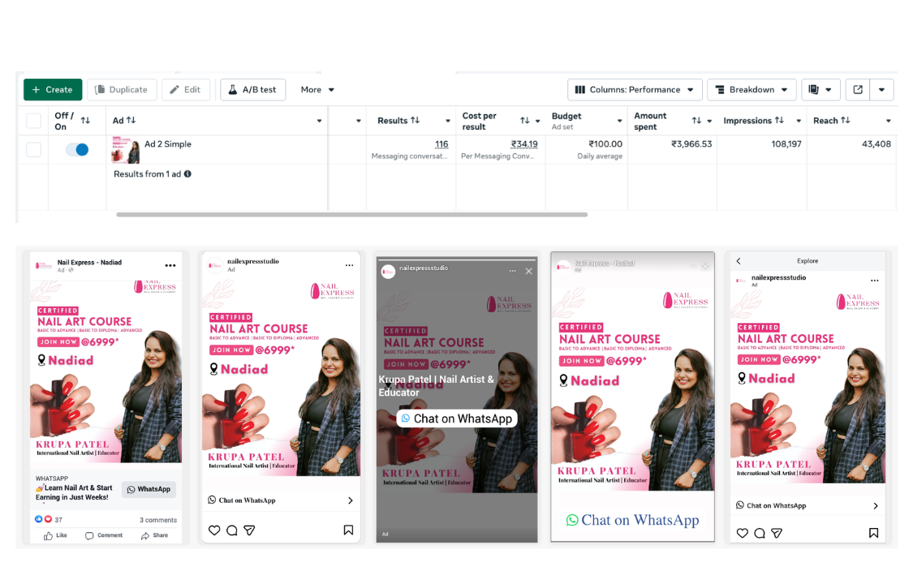The height and width of the screenshot is (588, 913).
Task: Check the select-all checkbox in table header
Action: click(34, 121)
